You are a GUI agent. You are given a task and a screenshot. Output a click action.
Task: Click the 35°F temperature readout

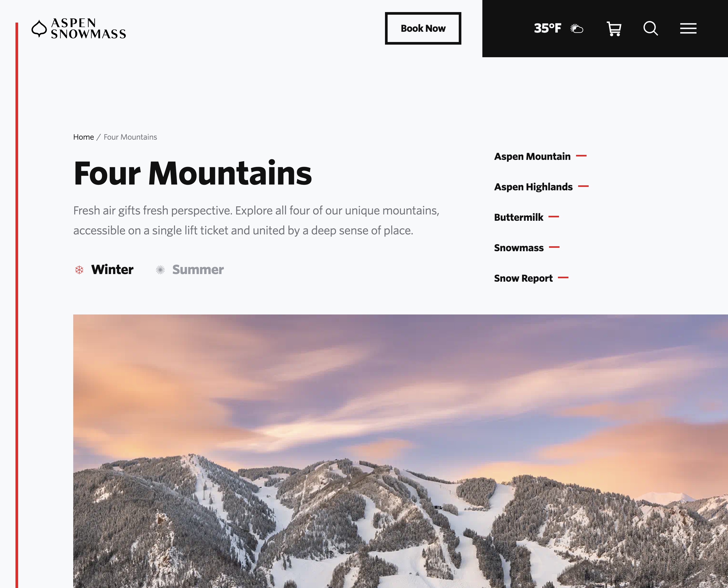point(547,28)
